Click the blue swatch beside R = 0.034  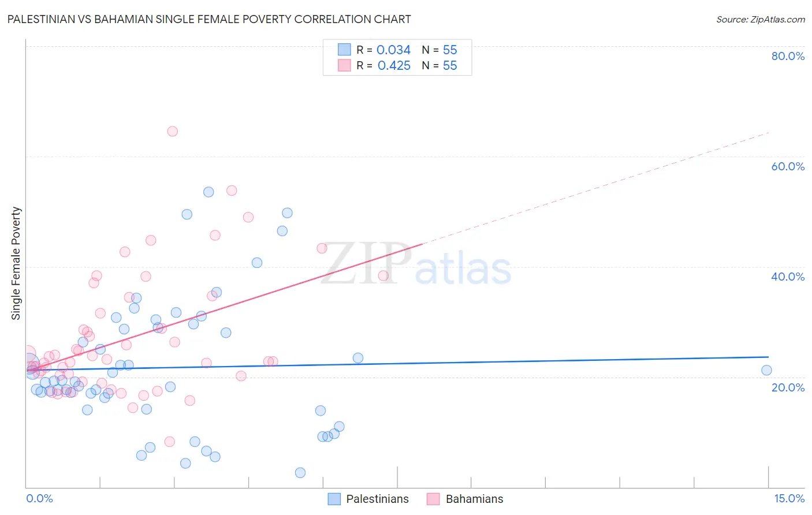[x=344, y=50]
